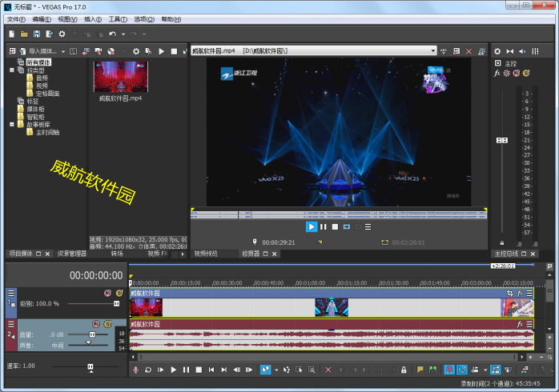This screenshot has height=392, width=559.
Task: Collapse the 故事板库 tree node
Action: pos(12,124)
